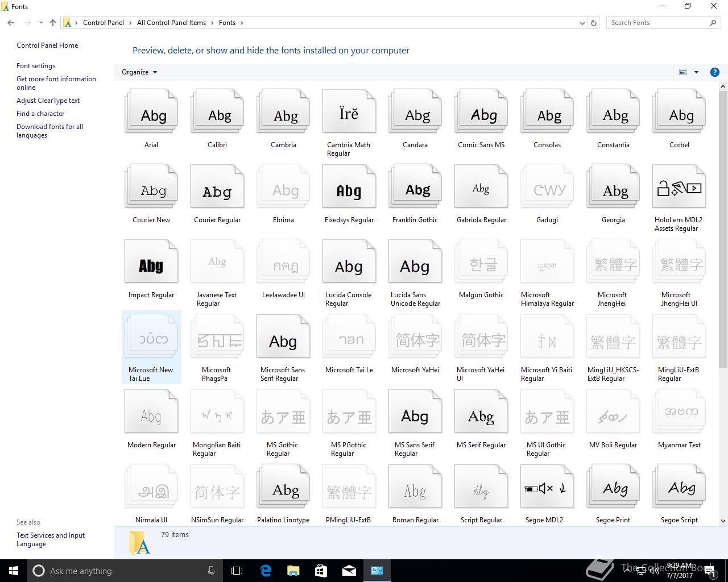Click All Control Panel Items breadcrumb
This screenshot has width=728, height=582.
coord(171,23)
